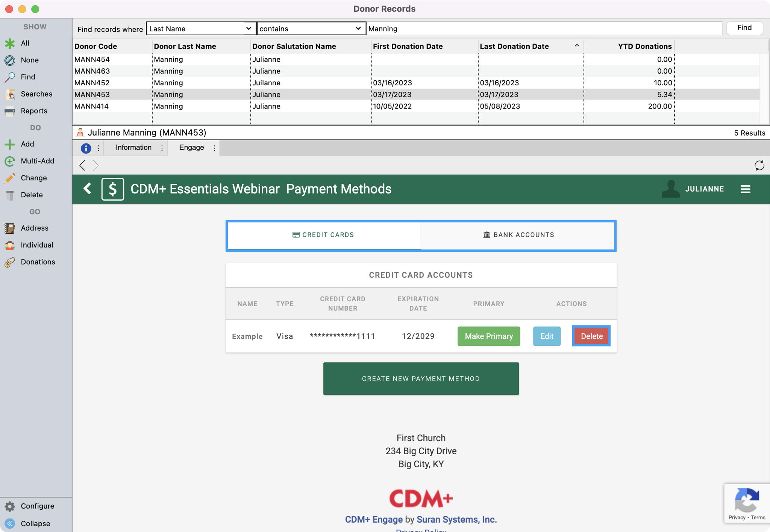Click the Manning search text field
The width and height of the screenshot is (770, 532).
(544, 29)
